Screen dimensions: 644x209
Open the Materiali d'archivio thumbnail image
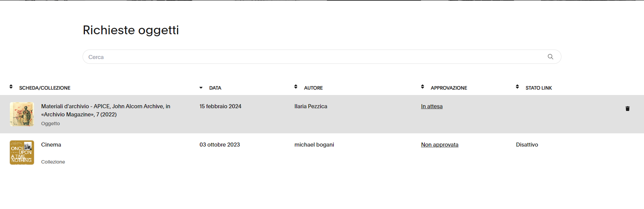click(x=22, y=114)
